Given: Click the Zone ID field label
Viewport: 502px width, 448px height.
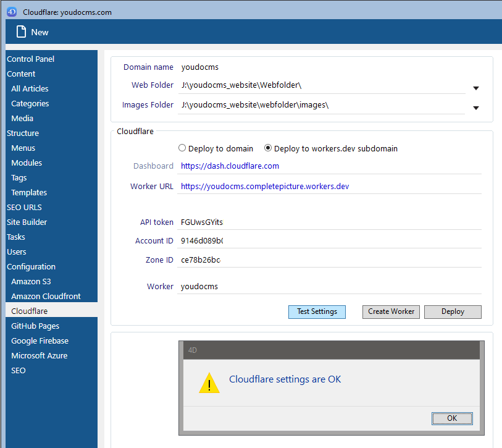Looking at the screenshot, I should [159, 260].
